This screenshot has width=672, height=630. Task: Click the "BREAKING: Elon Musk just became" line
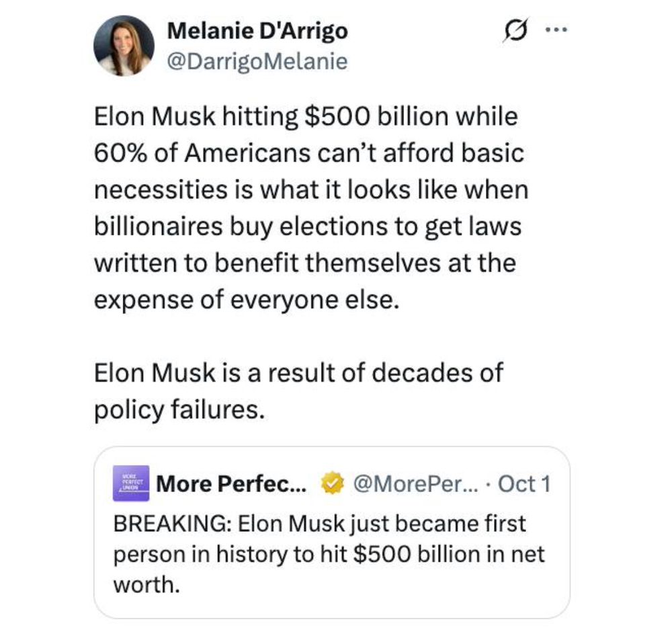319,523
